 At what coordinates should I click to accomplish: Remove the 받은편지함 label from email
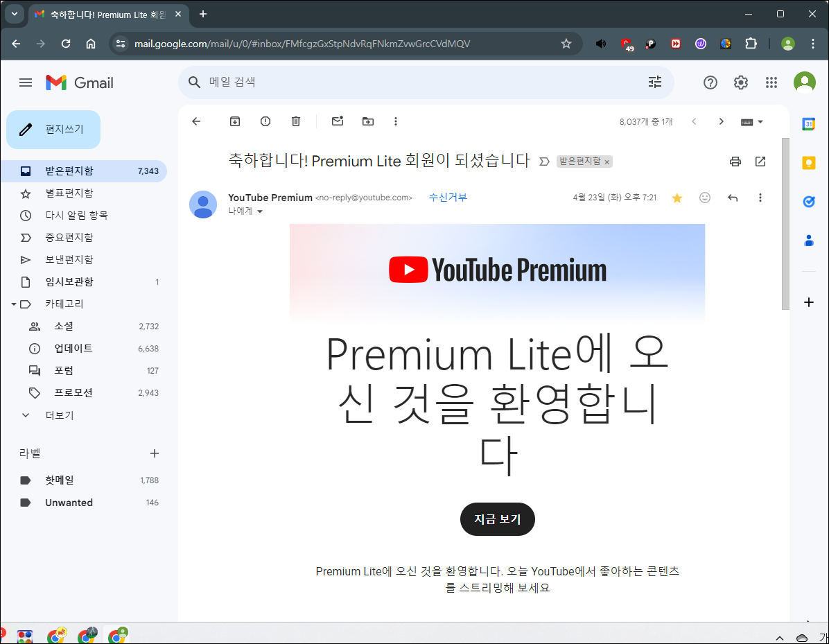click(x=607, y=162)
